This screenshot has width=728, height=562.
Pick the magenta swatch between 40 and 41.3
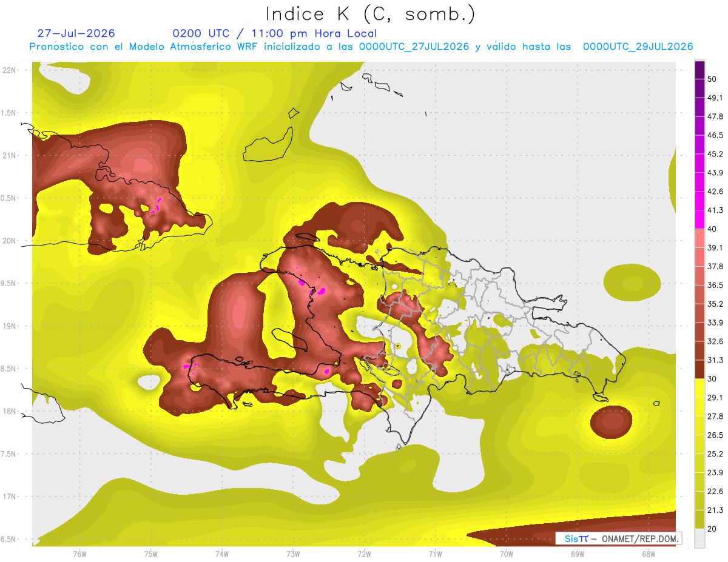pyautogui.click(x=699, y=219)
